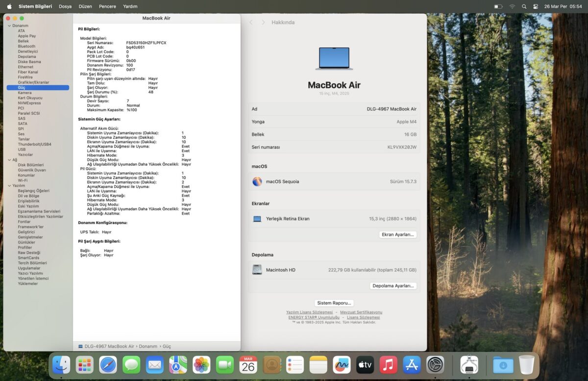588x381 pixels.
Task: Open the Dosya menu
Action: pyautogui.click(x=65, y=6)
